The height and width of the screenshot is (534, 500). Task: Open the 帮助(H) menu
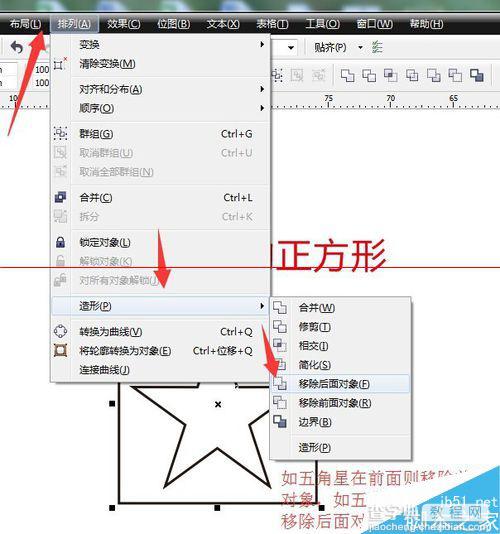click(426, 24)
